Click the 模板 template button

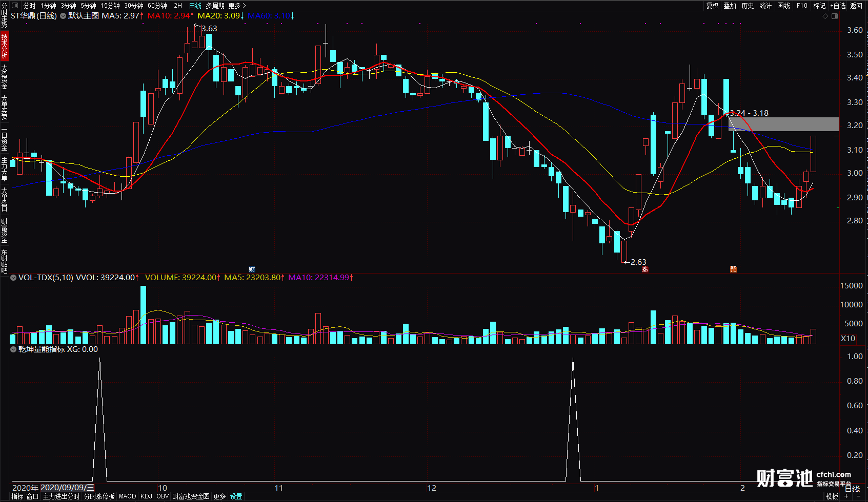(832, 496)
